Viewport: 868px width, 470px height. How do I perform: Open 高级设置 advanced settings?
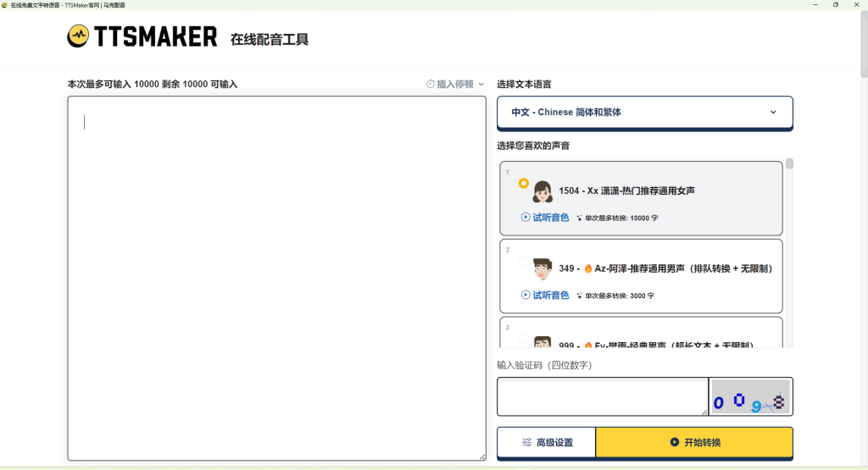click(547, 442)
